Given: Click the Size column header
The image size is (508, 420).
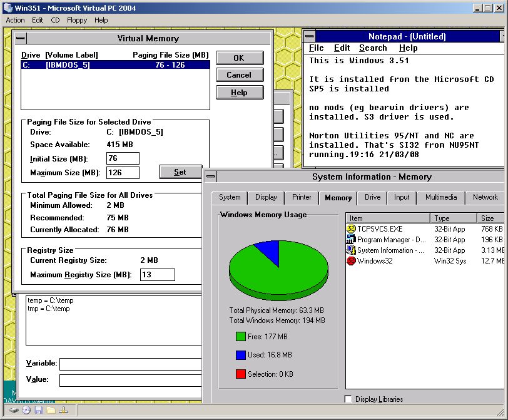Looking at the screenshot, I should point(490,218).
